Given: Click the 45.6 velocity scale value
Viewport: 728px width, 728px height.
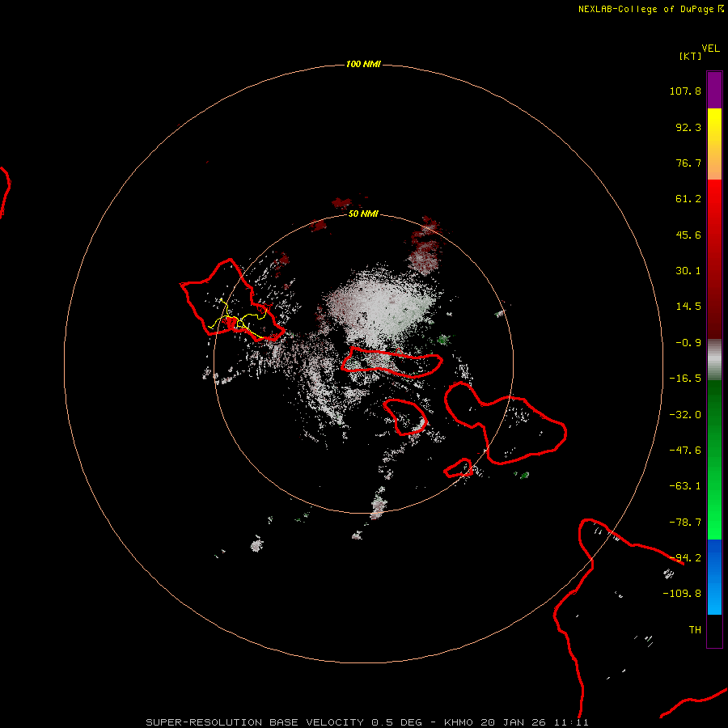Looking at the screenshot, I should tap(688, 235).
